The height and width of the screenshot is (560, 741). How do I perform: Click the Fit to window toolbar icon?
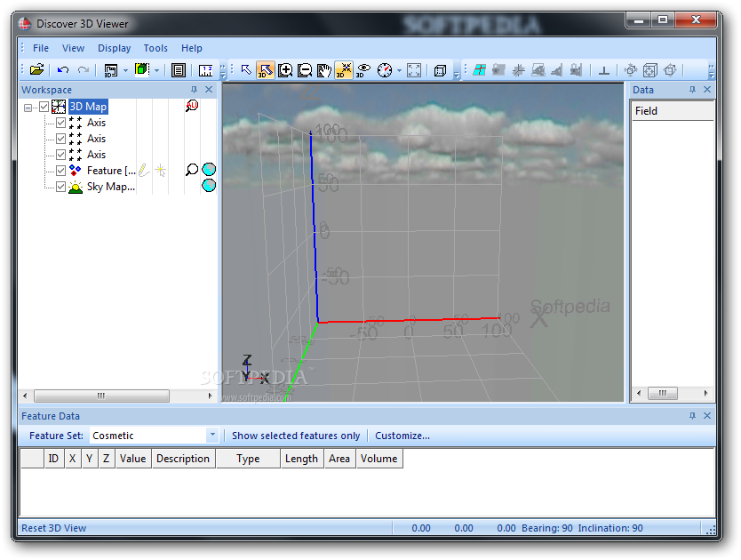point(414,70)
